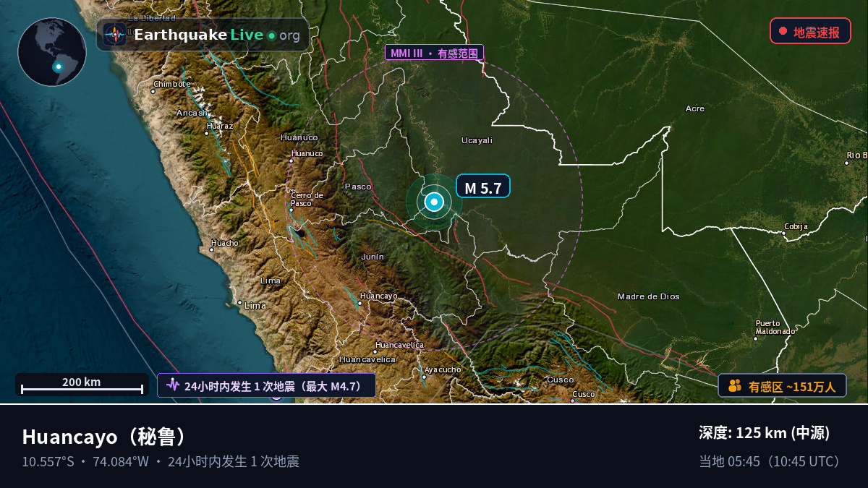Click the Ancash region label
This screenshot has width=868, height=488.
pyautogui.click(x=192, y=113)
